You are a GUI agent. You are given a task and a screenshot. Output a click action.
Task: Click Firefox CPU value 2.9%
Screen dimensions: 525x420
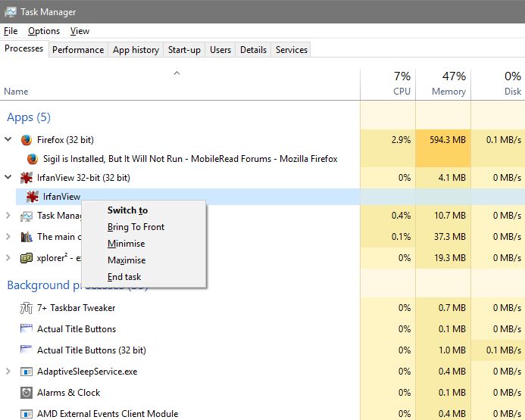[x=401, y=140]
